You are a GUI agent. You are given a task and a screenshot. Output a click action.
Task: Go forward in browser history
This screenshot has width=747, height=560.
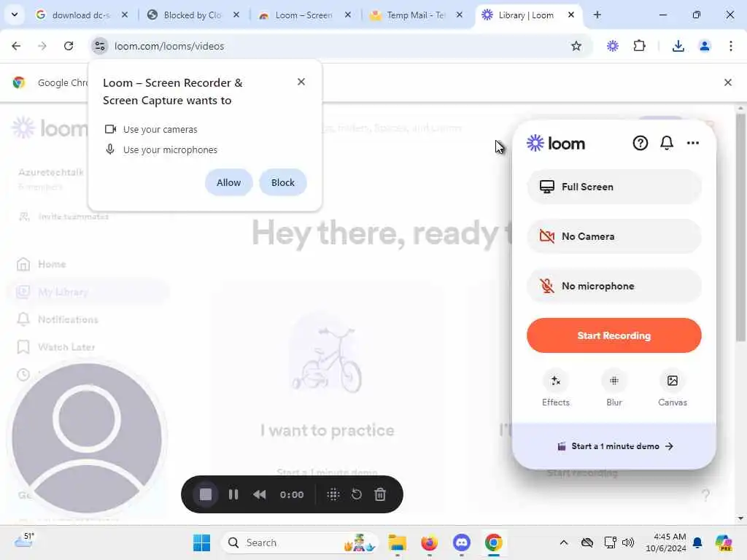click(x=42, y=46)
